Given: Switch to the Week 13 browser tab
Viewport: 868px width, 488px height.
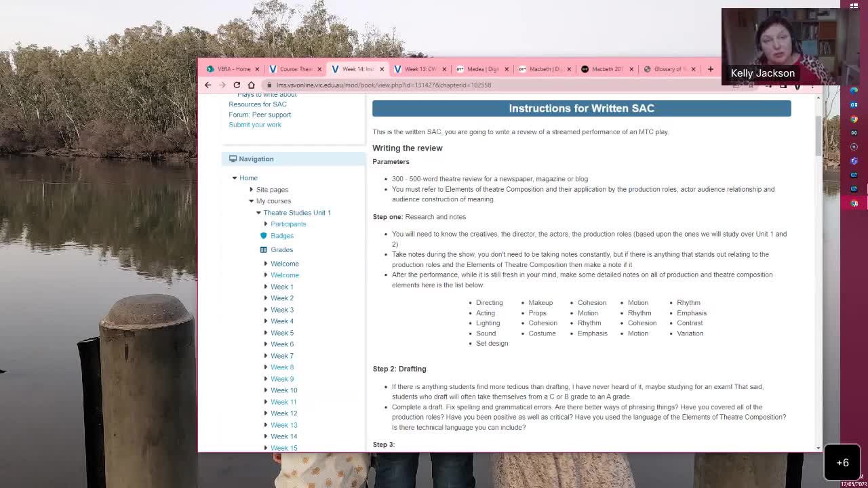Looking at the screenshot, I should point(420,68).
